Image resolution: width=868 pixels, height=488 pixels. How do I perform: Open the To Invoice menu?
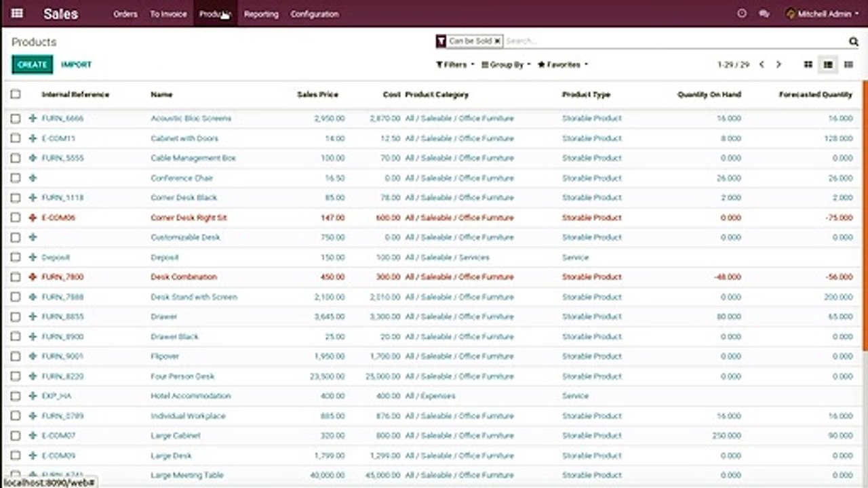[x=168, y=14]
